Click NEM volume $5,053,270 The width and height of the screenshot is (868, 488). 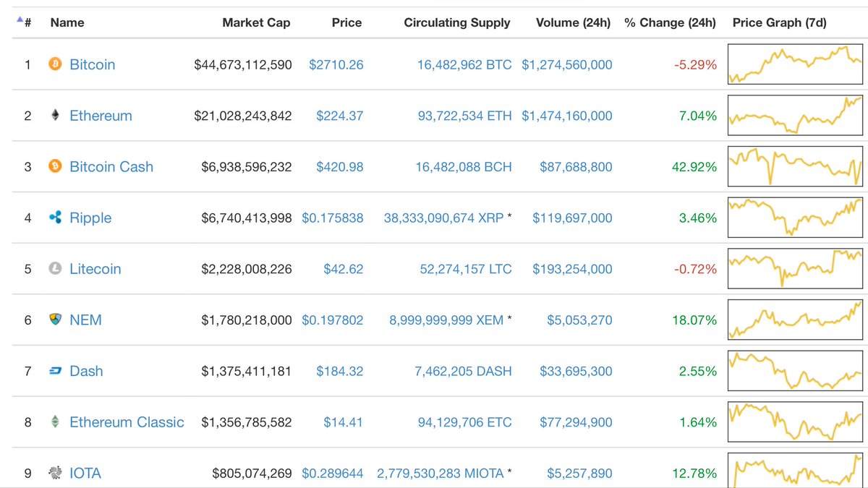pos(579,320)
